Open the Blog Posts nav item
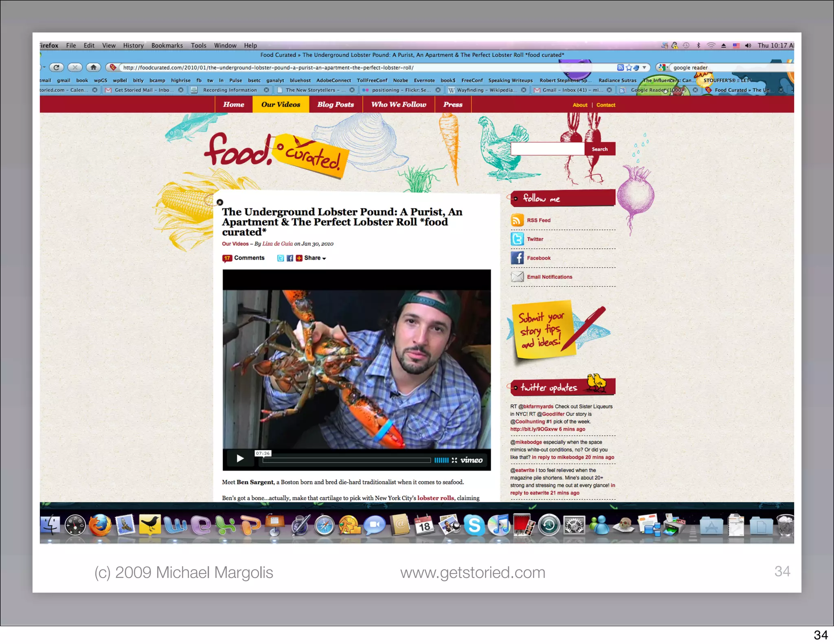 point(336,105)
